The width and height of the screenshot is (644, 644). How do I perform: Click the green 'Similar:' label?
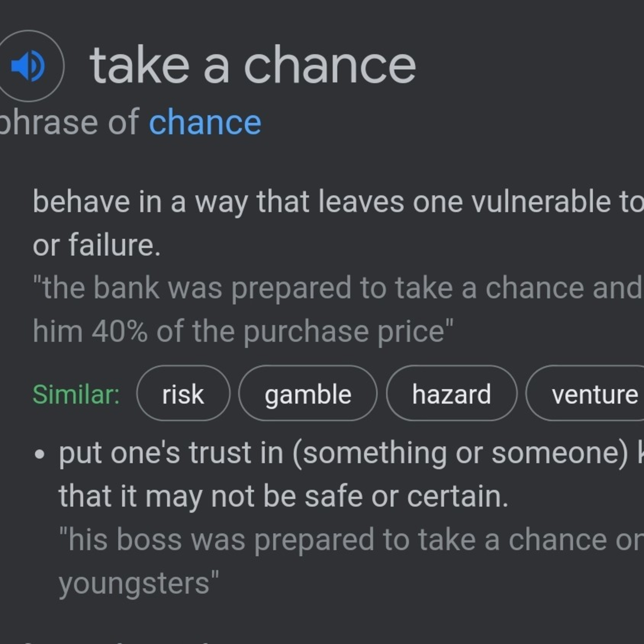pyautogui.click(x=76, y=394)
